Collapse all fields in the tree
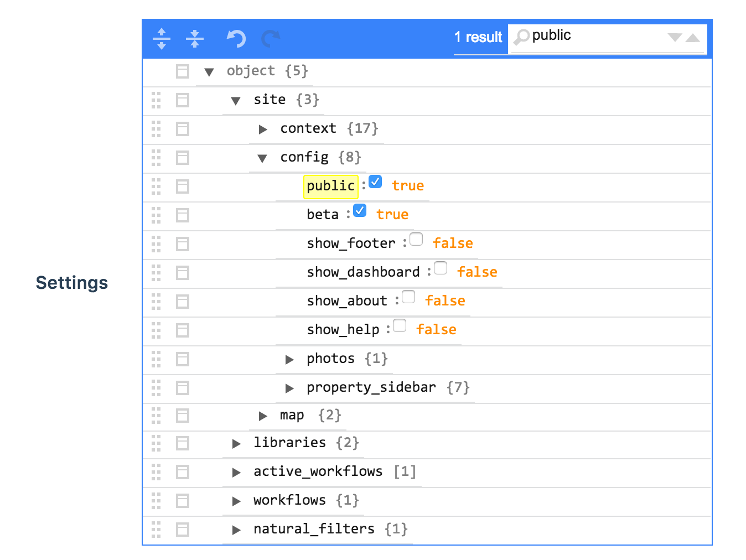This screenshot has width=746, height=560. [195, 39]
